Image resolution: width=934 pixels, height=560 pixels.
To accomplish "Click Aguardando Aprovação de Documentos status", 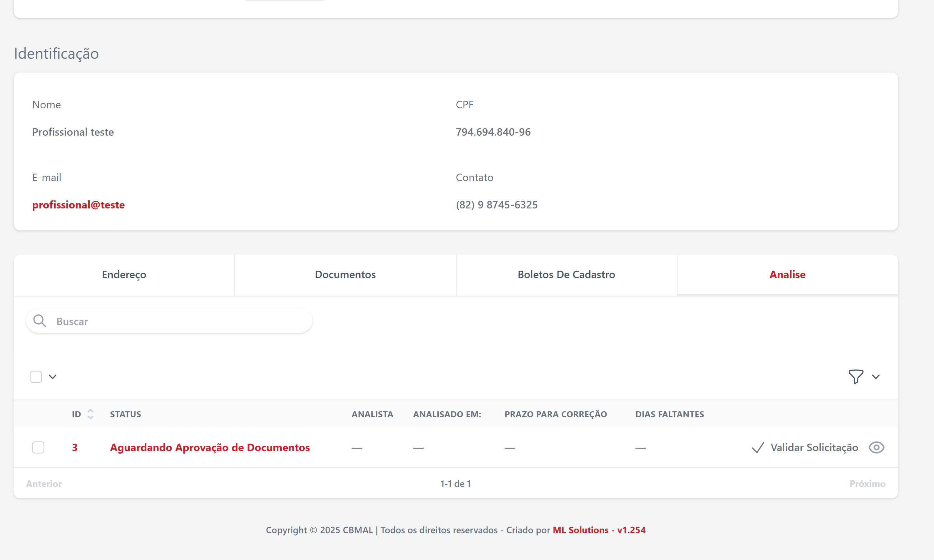I will coord(210,448).
